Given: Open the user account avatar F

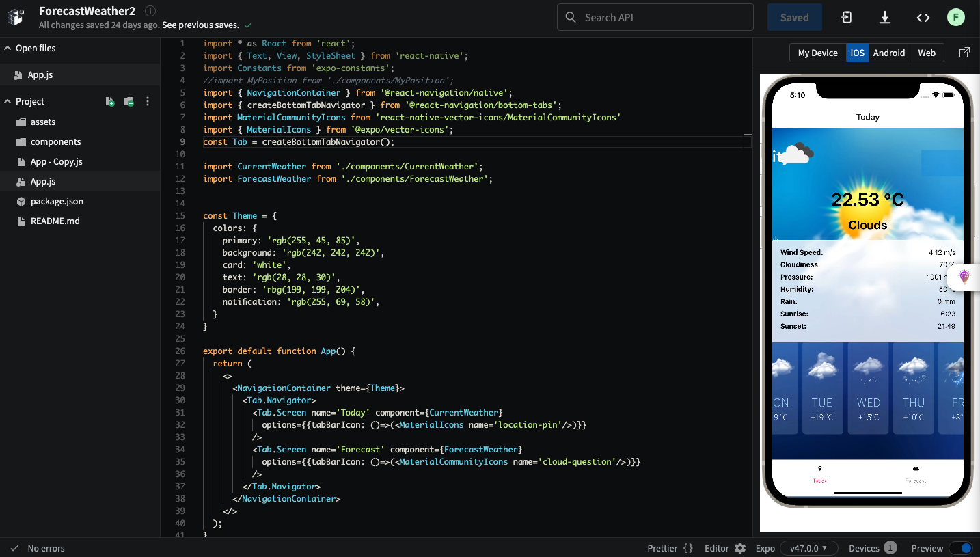Looking at the screenshot, I should tap(955, 17).
